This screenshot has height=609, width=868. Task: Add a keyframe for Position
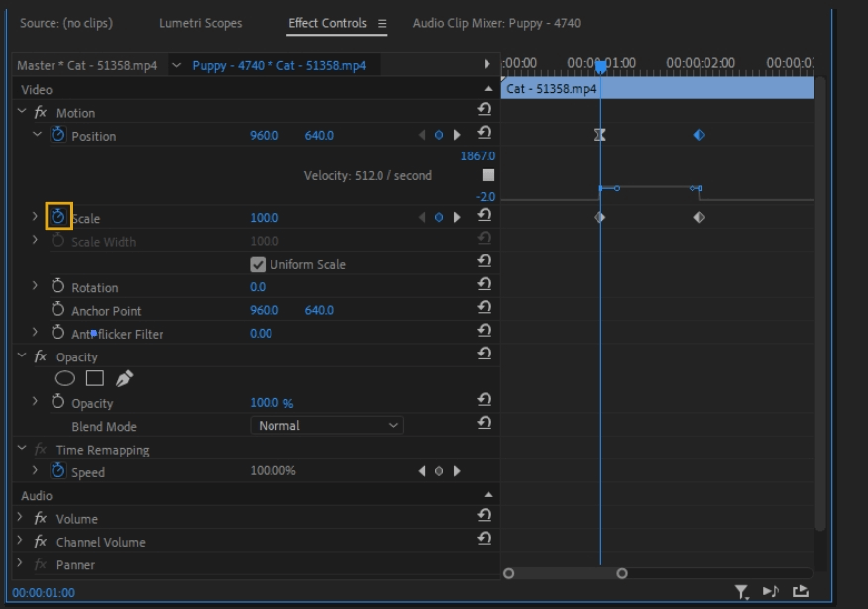pyautogui.click(x=439, y=135)
